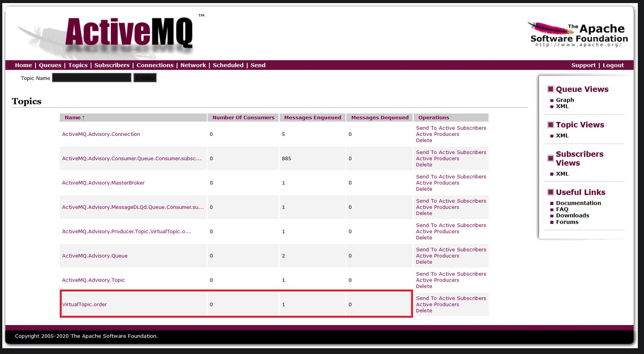Open Queue Views XML link
The width and height of the screenshot is (644, 354).
(562, 106)
